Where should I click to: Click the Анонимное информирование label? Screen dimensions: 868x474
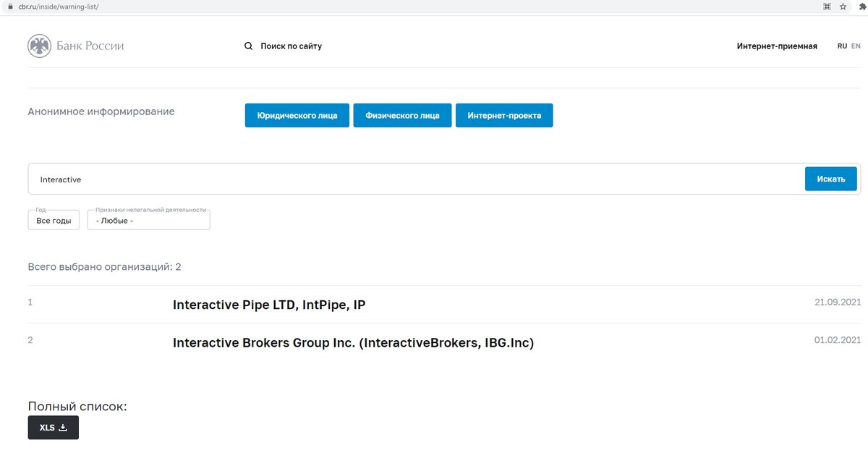point(101,111)
